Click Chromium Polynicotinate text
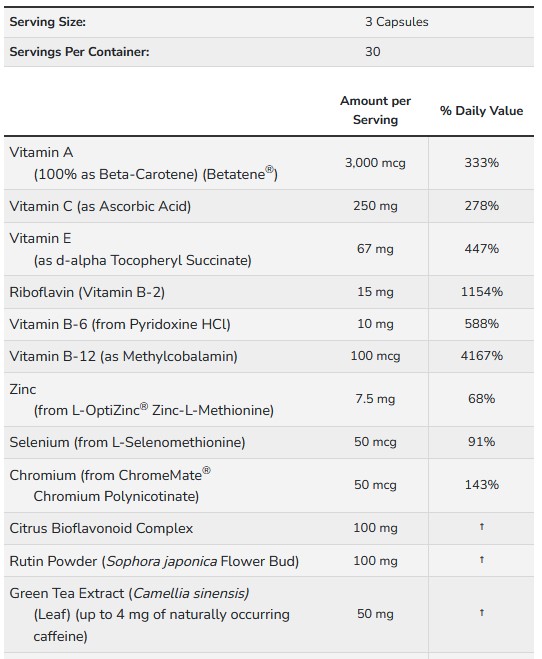This screenshot has height=659, width=542. 116,496
